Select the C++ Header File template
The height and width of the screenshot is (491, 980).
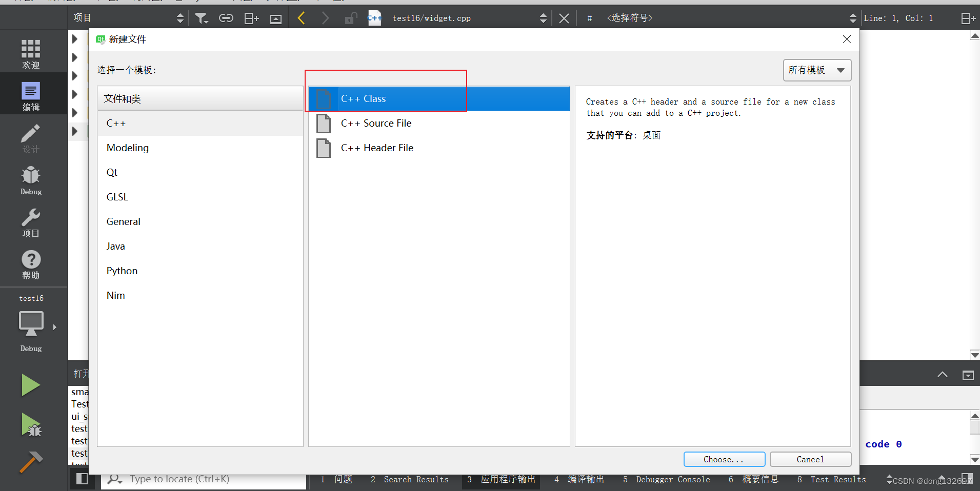(439, 148)
